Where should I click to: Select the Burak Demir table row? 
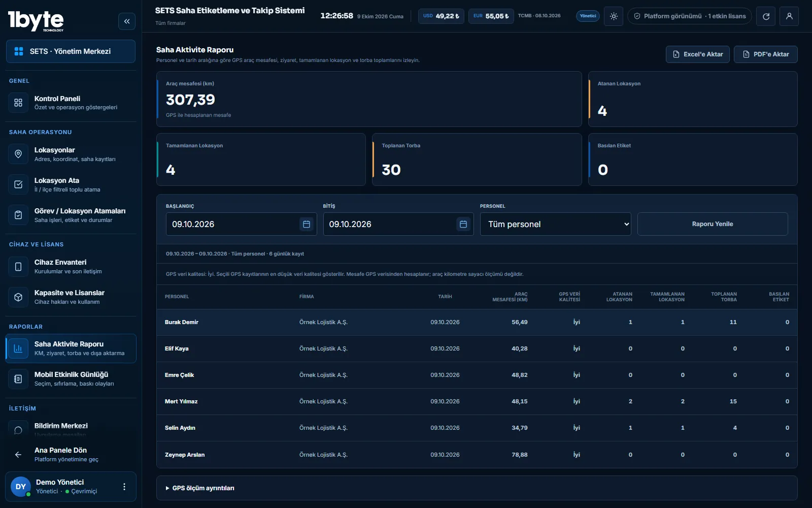coord(477,322)
